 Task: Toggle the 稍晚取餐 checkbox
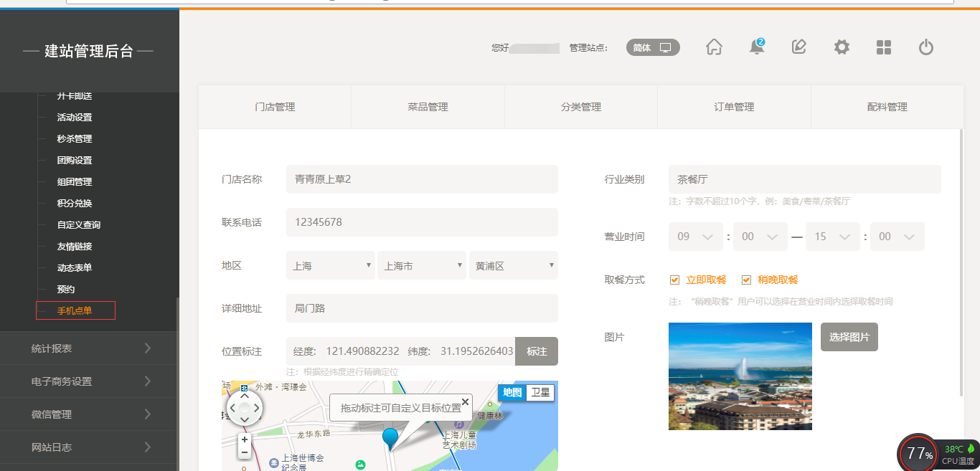(x=746, y=280)
